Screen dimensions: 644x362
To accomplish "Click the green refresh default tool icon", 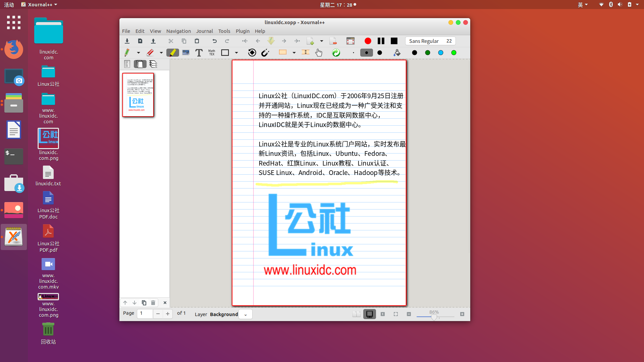I will pyautogui.click(x=336, y=53).
